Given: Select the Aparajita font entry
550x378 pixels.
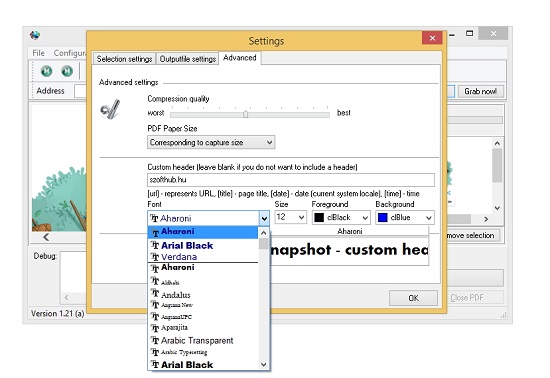Looking at the screenshot, I should click(203, 328).
